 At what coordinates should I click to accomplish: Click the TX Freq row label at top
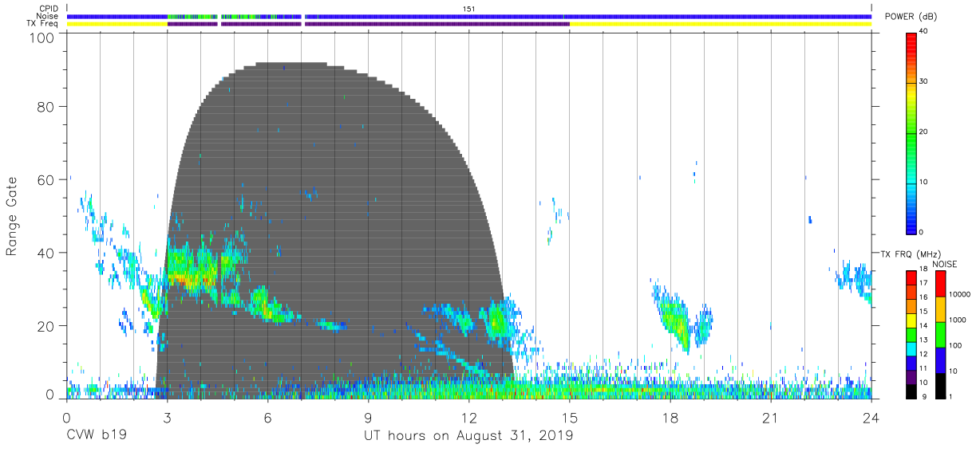click(42, 23)
